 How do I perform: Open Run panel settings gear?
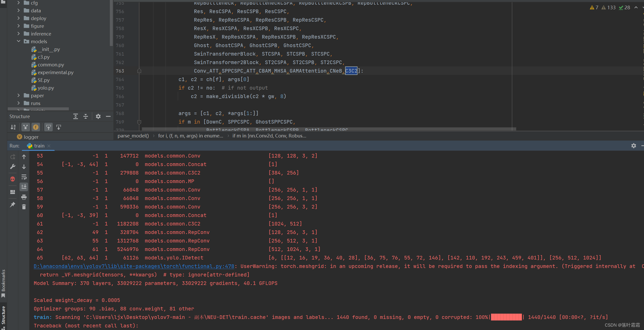coord(633,146)
